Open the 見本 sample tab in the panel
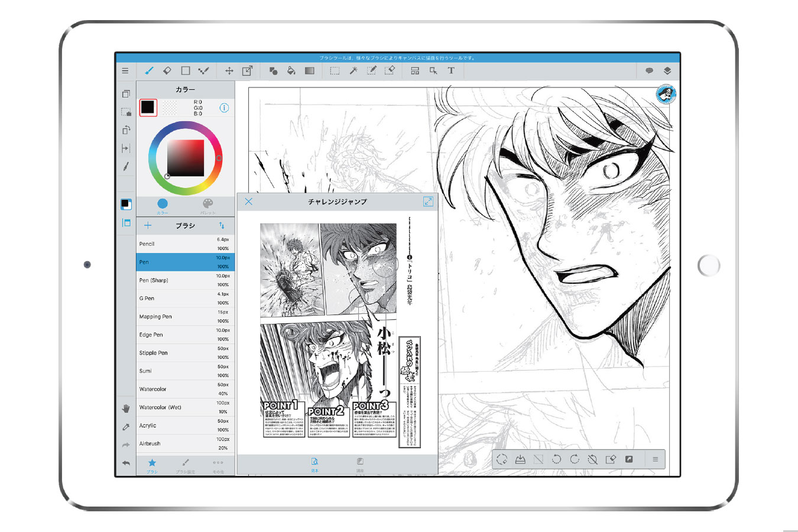 (314, 465)
